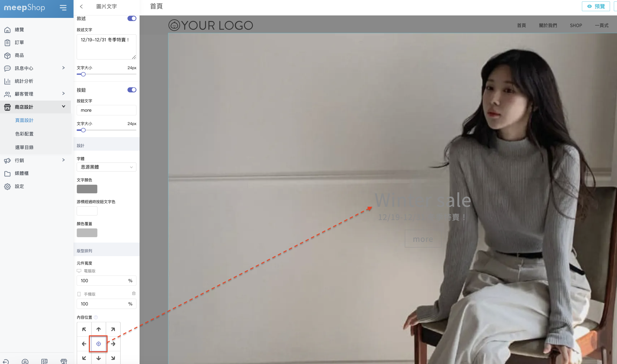
Task: Expand the 行銷 sidebar menu
Action: pos(64,160)
